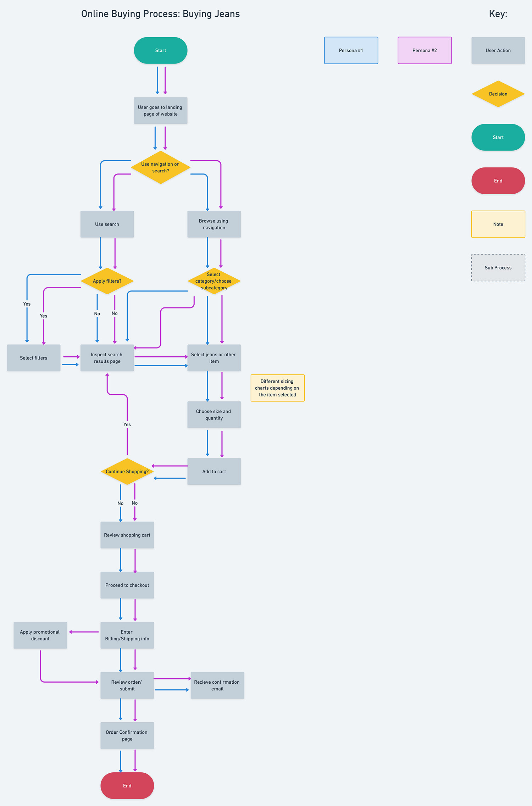Click the 'User goes to landing page' box
Screen dimensions: 532x806
pyautogui.click(x=160, y=111)
